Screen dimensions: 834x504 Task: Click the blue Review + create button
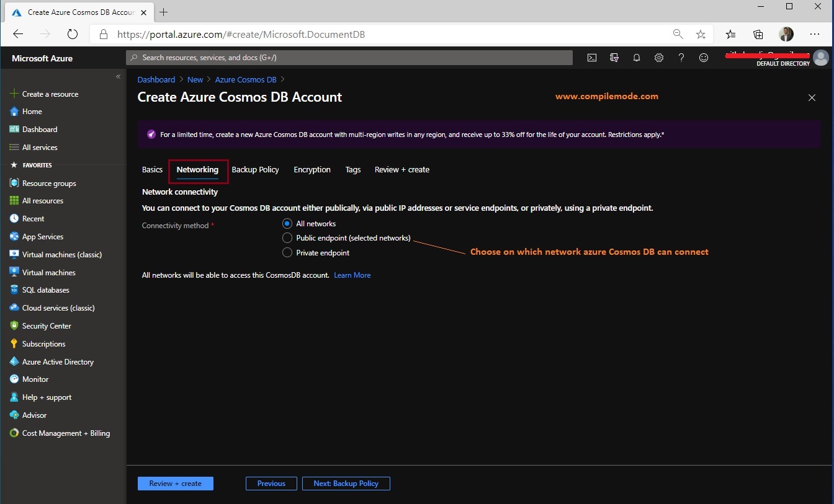pos(176,484)
